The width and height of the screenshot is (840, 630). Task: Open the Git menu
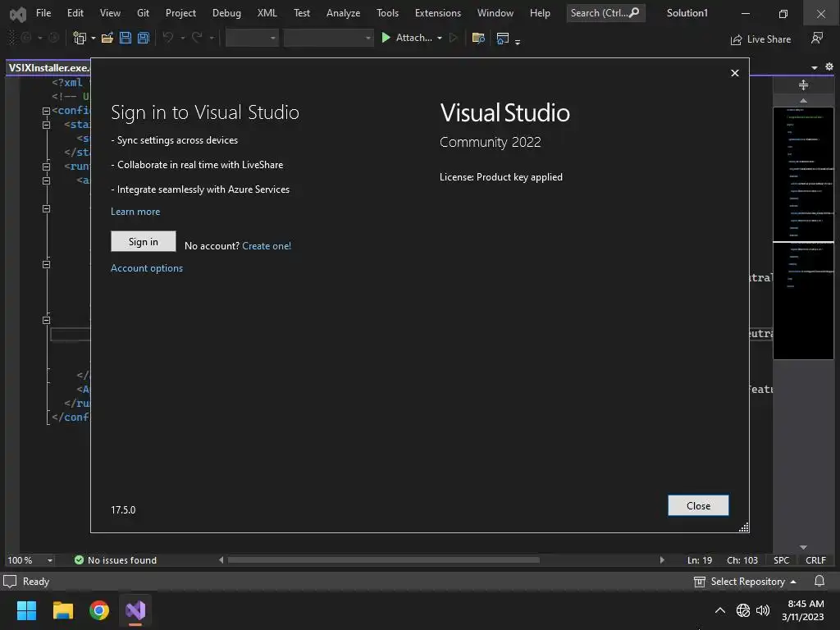[x=143, y=13]
